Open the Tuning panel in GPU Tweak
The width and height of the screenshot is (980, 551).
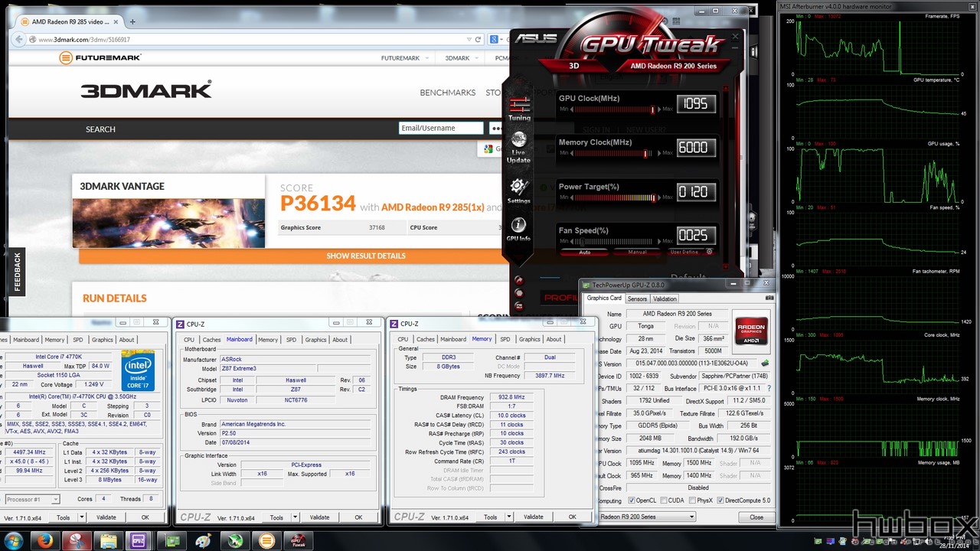[x=519, y=109]
